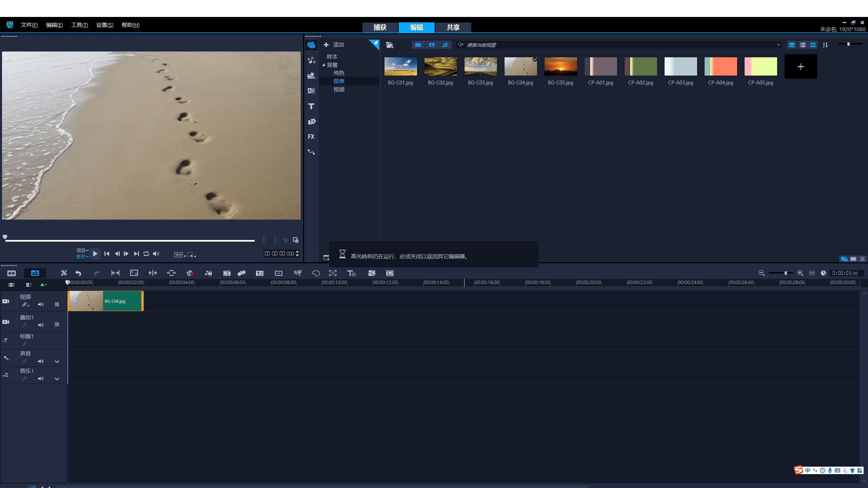Select the 视频 library folder
Screen dimensions: 868x488
tap(339, 89)
